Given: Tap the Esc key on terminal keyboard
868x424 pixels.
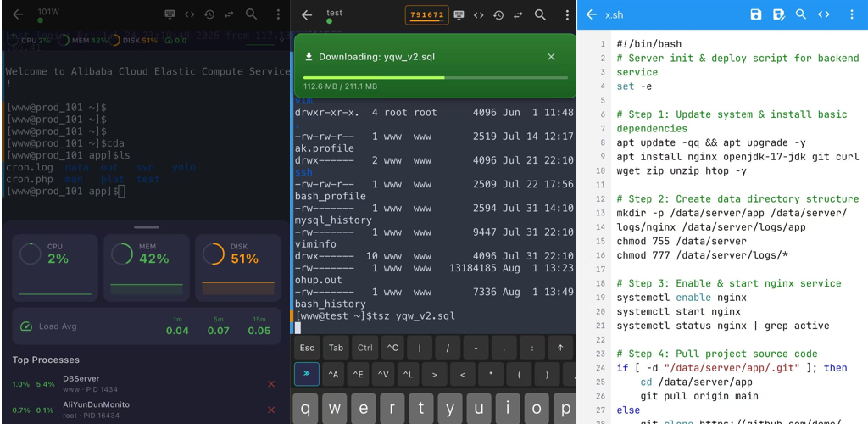Looking at the screenshot, I should click(307, 348).
